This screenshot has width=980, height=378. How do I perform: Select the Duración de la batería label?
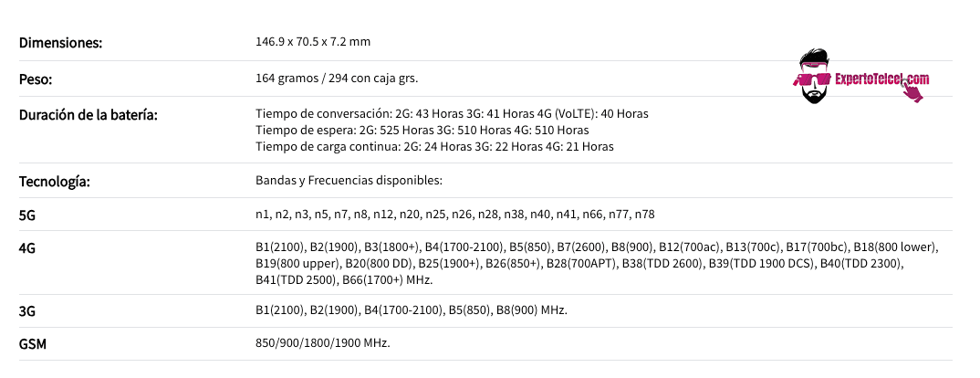pos(89,115)
